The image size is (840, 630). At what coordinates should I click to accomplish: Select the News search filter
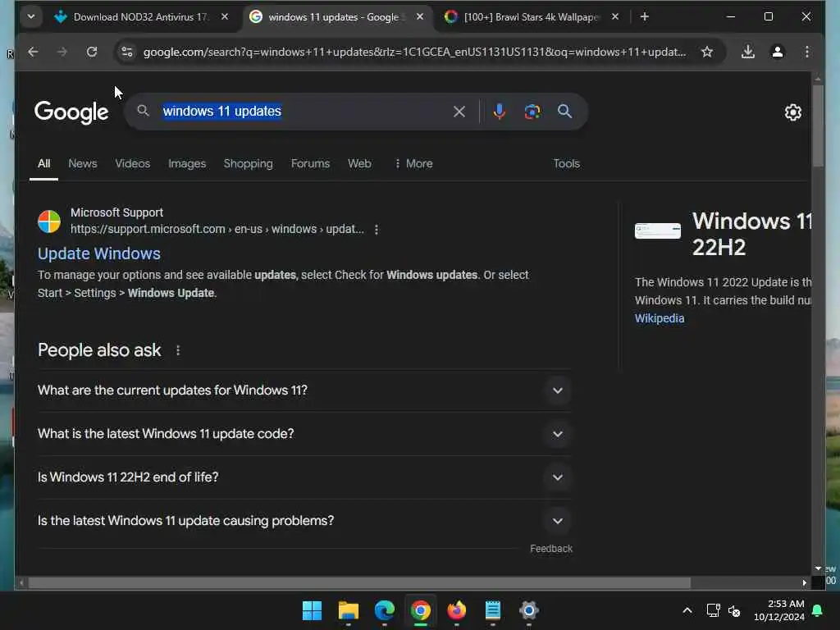click(x=83, y=163)
